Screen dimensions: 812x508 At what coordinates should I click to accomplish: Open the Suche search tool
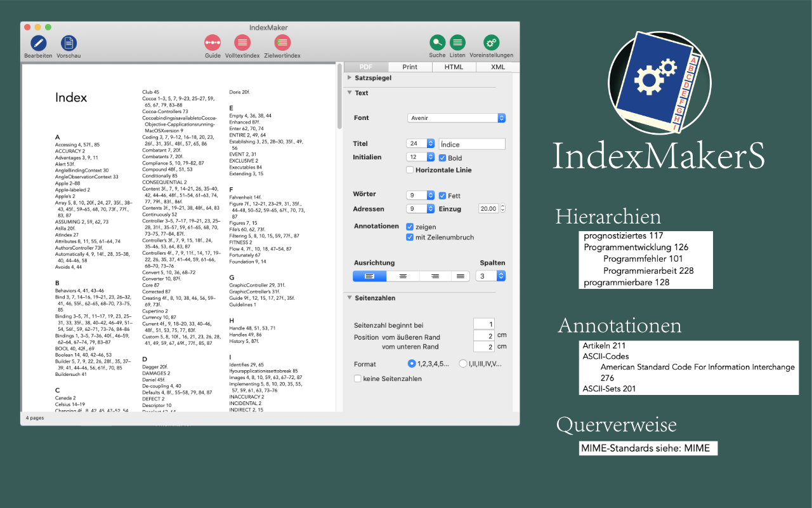coord(437,43)
